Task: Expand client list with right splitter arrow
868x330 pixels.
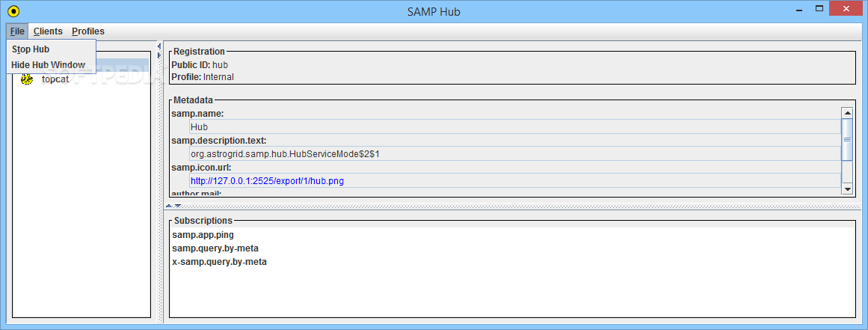Action: pos(159,55)
